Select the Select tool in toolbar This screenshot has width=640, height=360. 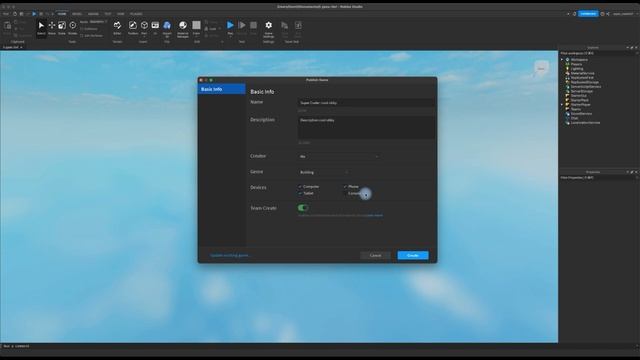coord(41,28)
